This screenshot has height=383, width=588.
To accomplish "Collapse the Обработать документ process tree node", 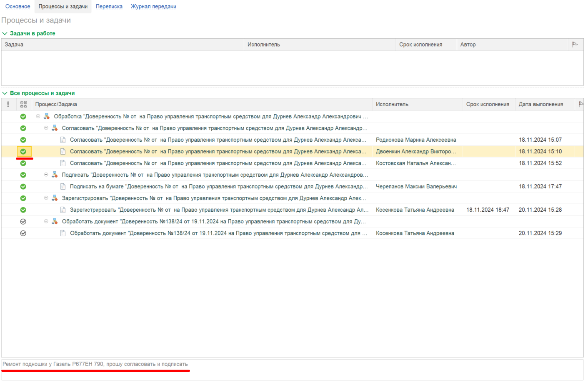I will (46, 221).
